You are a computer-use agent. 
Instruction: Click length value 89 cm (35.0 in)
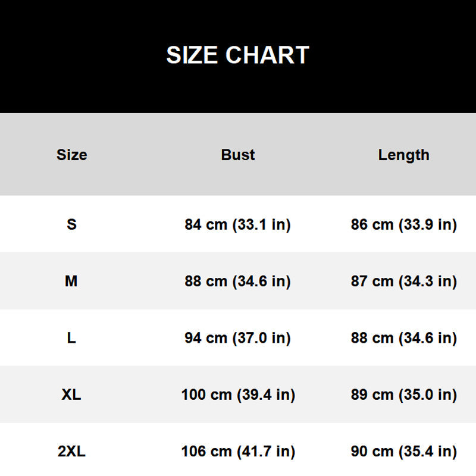click(x=403, y=394)
